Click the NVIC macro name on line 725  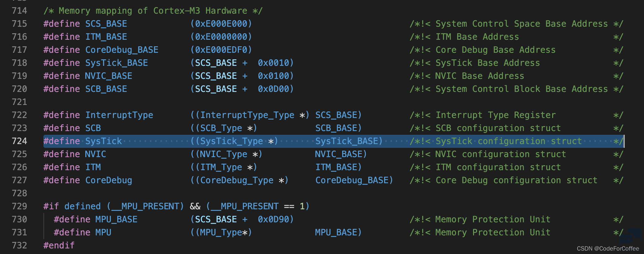coord(96,154)
